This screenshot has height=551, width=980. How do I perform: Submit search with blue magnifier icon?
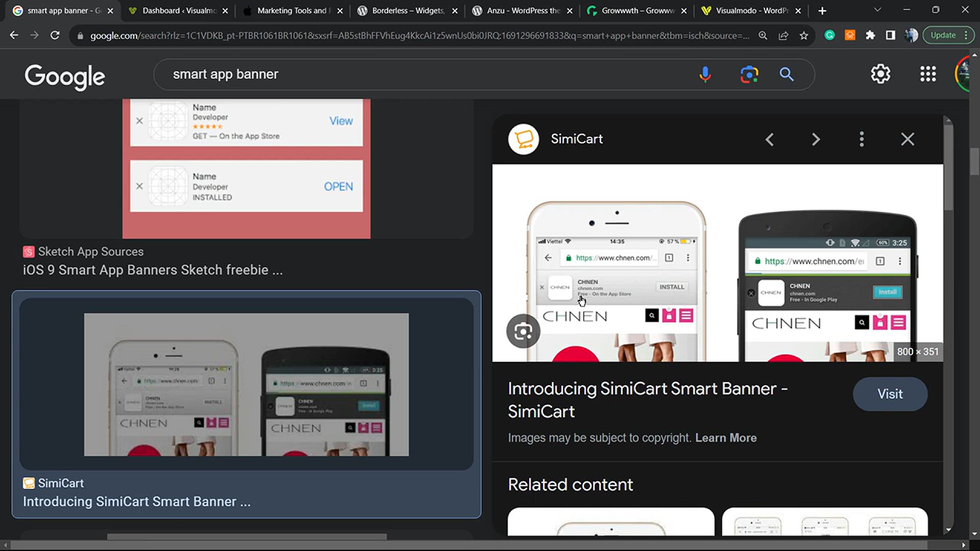tap(787, 74)
